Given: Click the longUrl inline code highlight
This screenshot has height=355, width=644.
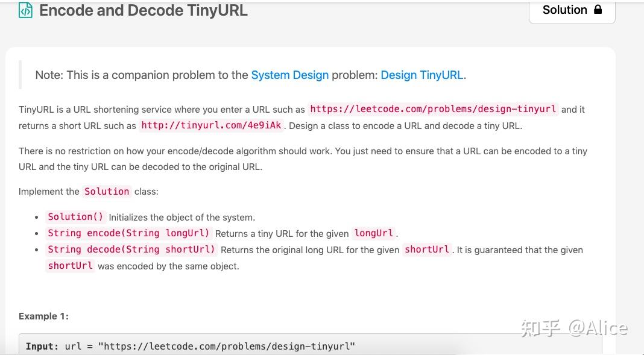Looking at the screenshot, I should pos(373,233).
